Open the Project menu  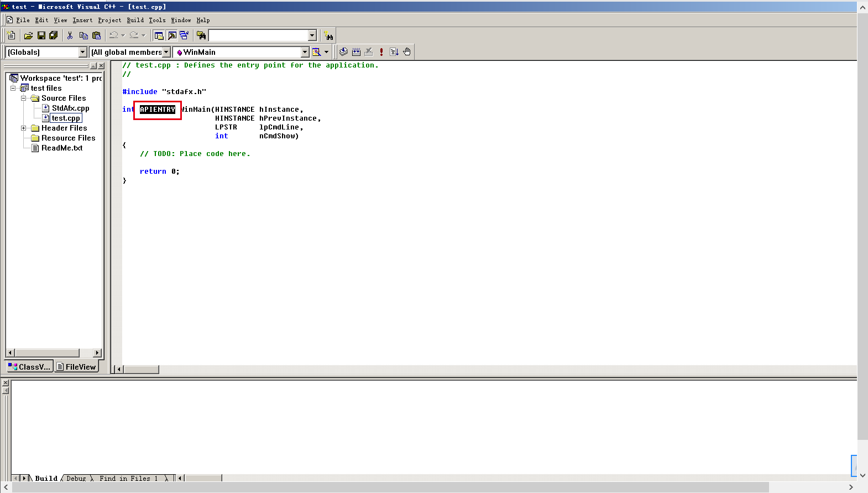109,20
